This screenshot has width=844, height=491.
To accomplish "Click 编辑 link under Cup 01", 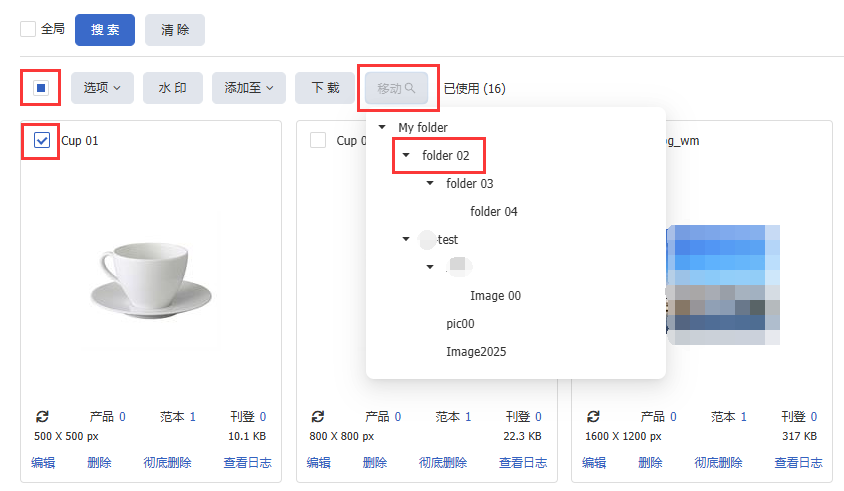I will pos(43,462).
